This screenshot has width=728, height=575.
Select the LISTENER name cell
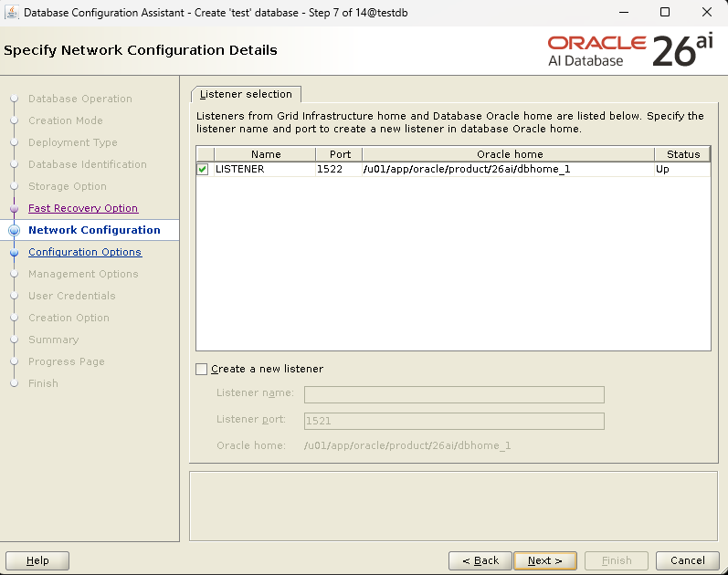point(265,170)
